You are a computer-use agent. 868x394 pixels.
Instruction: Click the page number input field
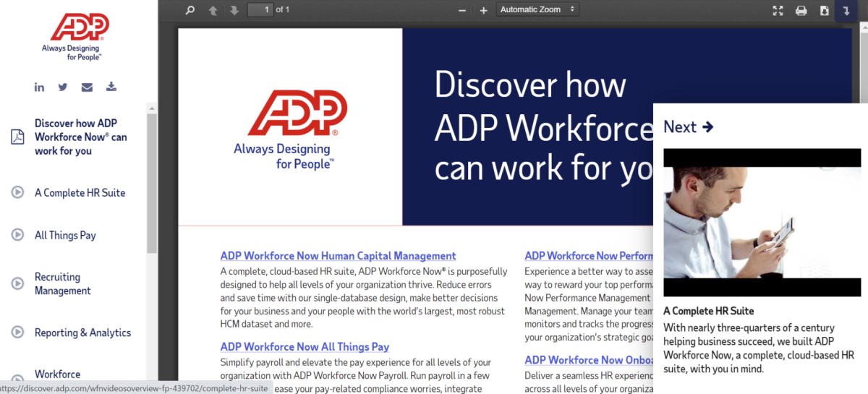[x=260, y=9]
